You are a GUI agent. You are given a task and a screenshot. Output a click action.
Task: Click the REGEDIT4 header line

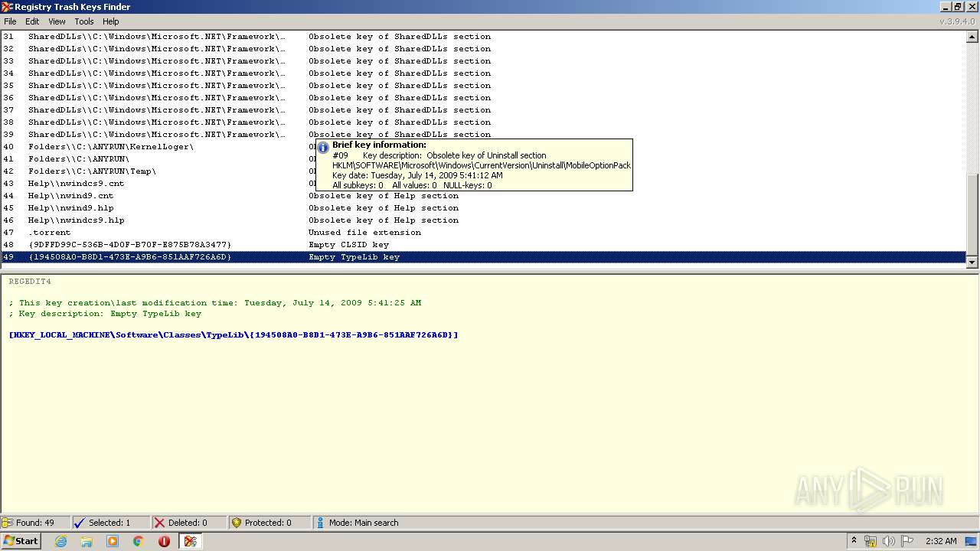[30, 282]
